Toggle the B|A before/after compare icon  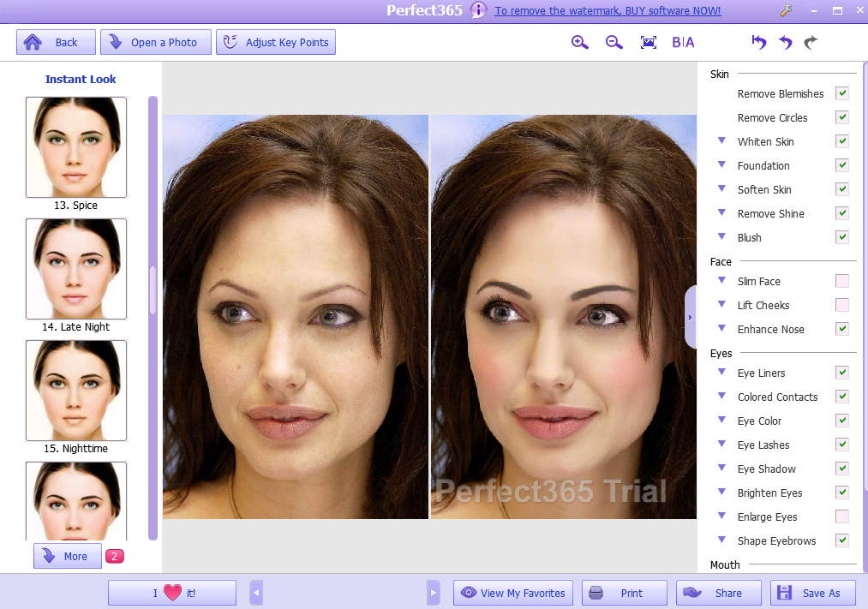pyautogui.click(x=683, y=43)
